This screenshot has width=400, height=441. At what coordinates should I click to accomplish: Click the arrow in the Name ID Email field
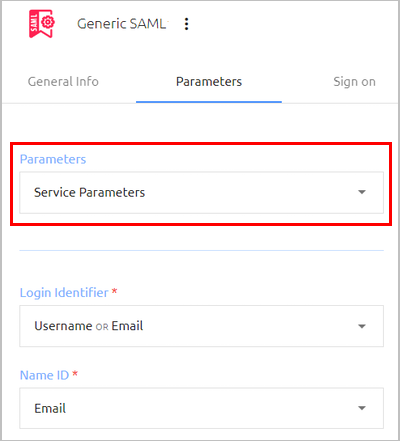pos(362,408)
